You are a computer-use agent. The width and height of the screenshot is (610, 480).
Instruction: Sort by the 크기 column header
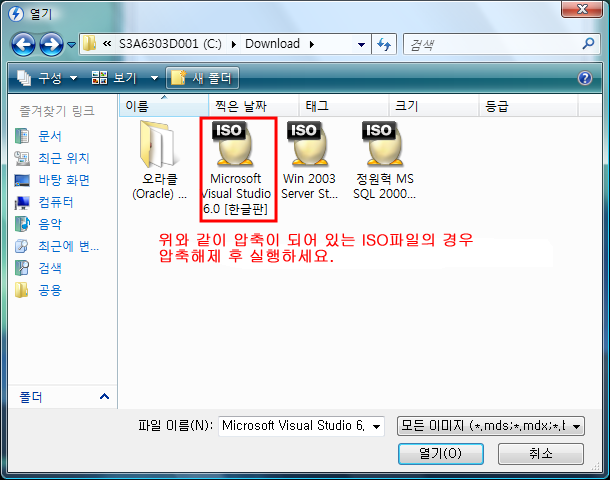coord(434,106)
